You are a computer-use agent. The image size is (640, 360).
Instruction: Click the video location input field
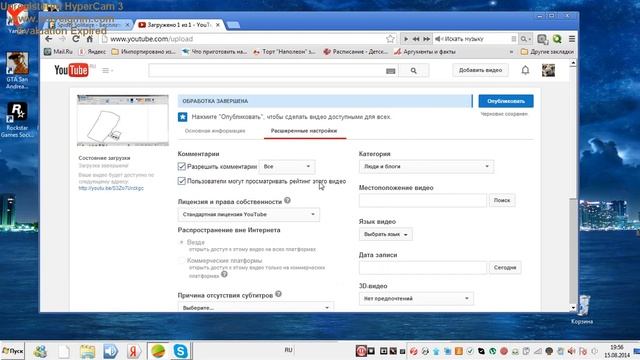point(423,200)
